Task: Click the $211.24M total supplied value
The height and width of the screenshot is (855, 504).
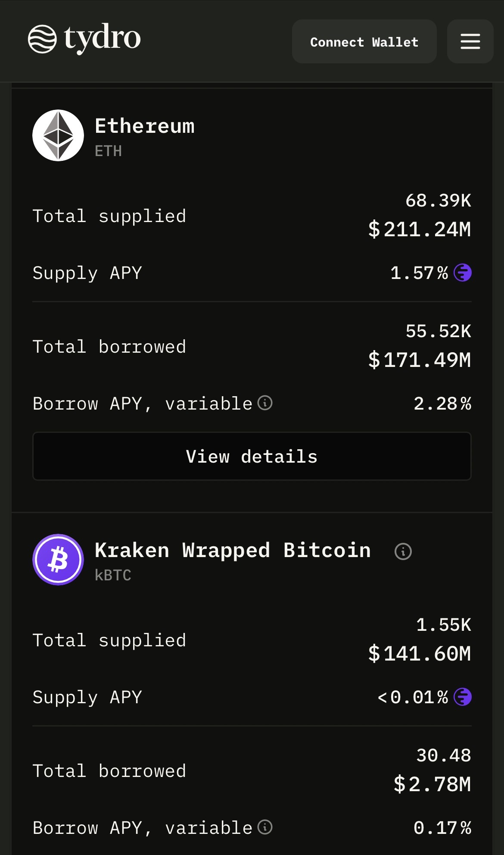Action: click(x=420, y=229)
